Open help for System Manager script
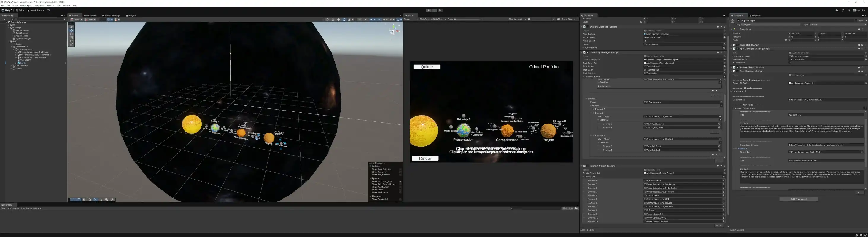Image resolution: width=868 pixels, height=237 pixels. [x=718, y=27]
